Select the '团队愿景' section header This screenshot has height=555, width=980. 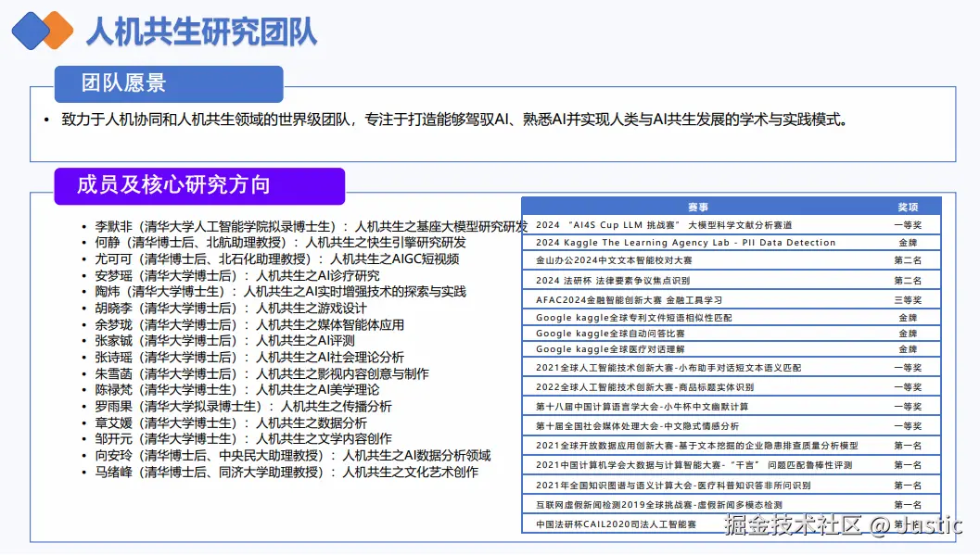pyautogui.click(x=169, y=83)
